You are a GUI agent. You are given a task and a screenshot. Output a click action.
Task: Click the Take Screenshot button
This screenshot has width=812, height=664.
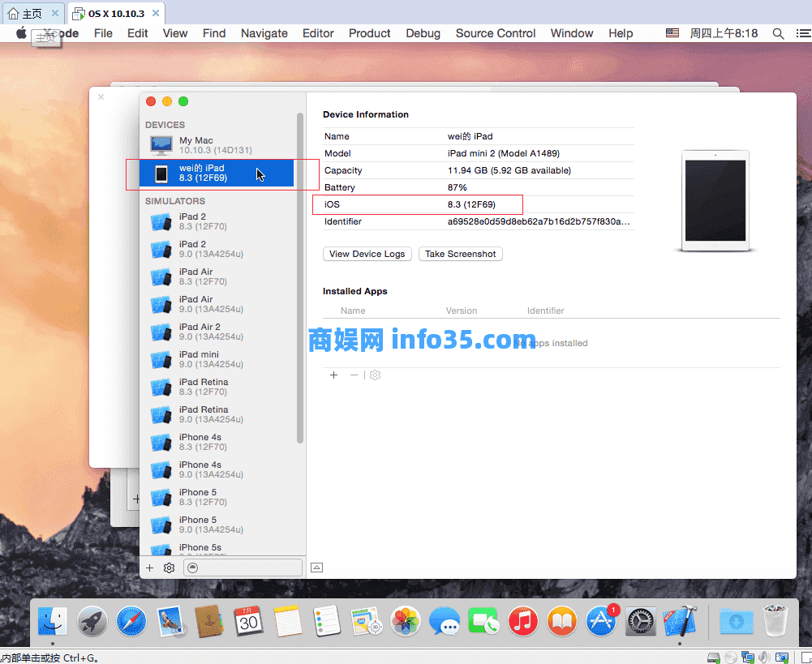coord(461,254)
